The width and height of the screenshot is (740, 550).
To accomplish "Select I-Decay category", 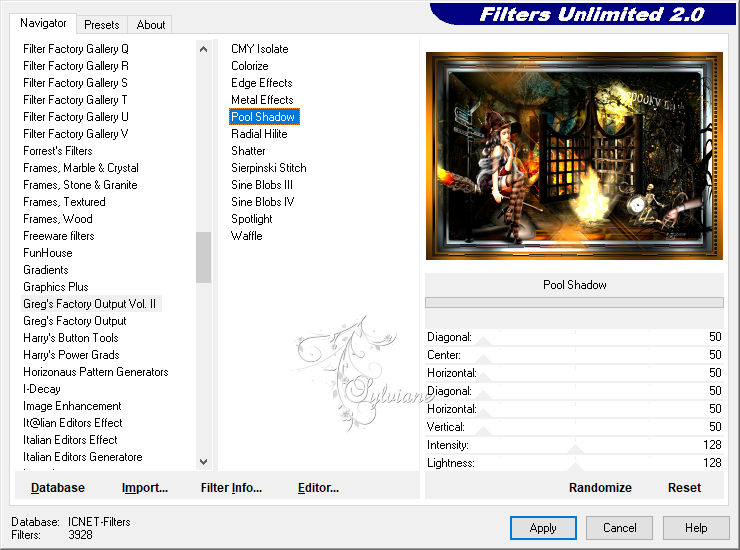I will (42, 389).
